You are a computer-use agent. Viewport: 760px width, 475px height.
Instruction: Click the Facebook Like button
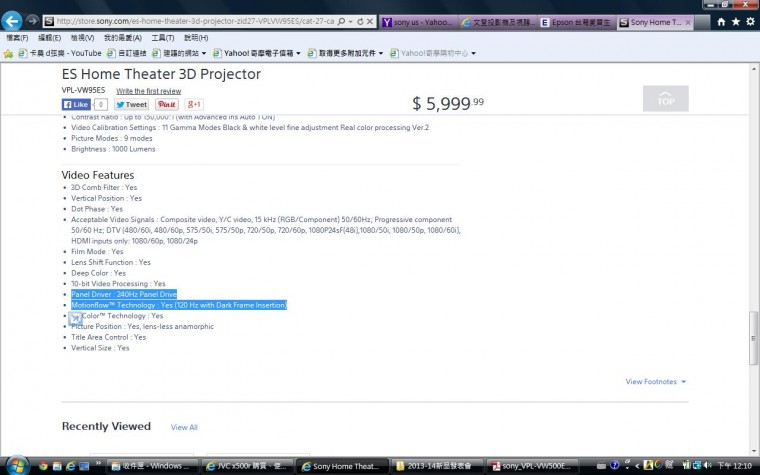(x=77, y=104)
